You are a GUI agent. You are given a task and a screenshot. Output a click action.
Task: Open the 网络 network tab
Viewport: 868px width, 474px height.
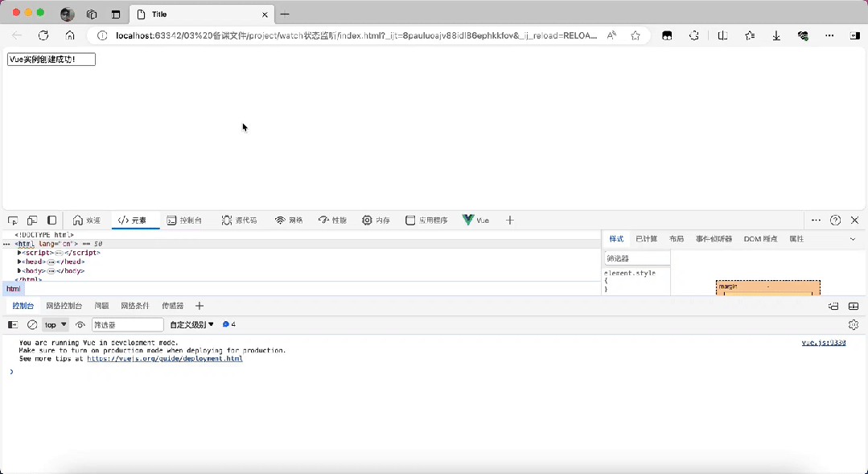click(289, 221)
